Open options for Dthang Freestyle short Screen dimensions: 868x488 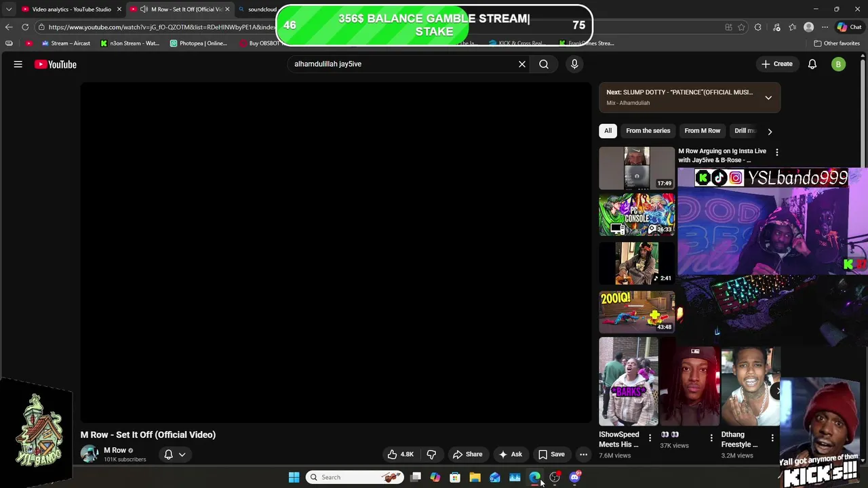click(772, 438)
